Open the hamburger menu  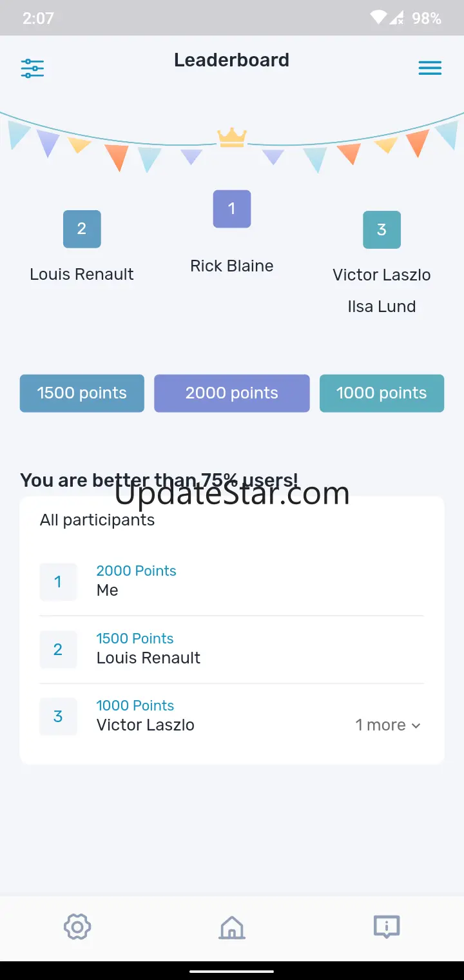pyautogui.click(x=430, y=68)
